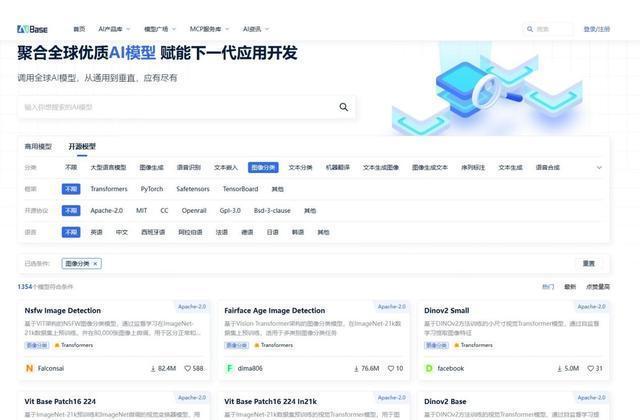640x420 pixels.
Task: Select the 文本生成图像 category filter
Action: pos(381,167)
